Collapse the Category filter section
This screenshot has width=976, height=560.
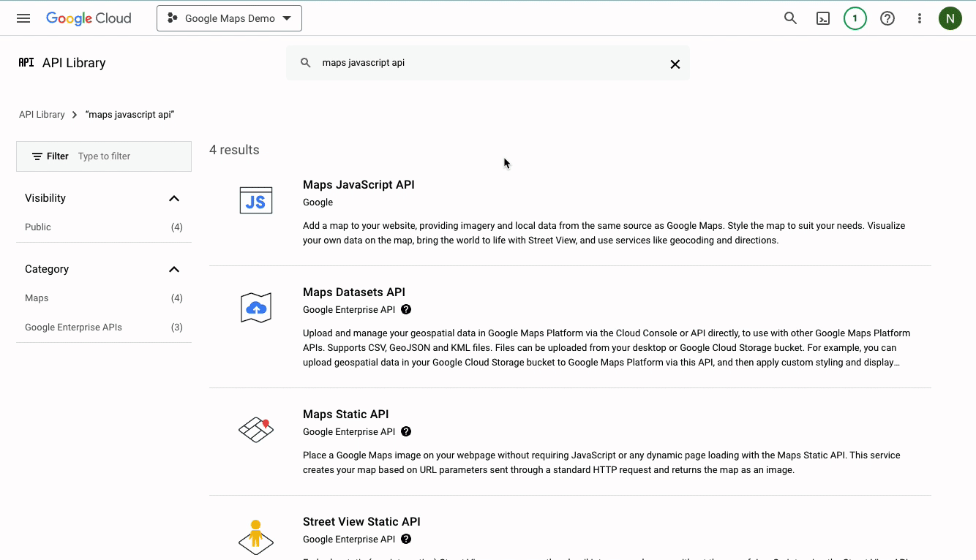[x=174, y=269]
